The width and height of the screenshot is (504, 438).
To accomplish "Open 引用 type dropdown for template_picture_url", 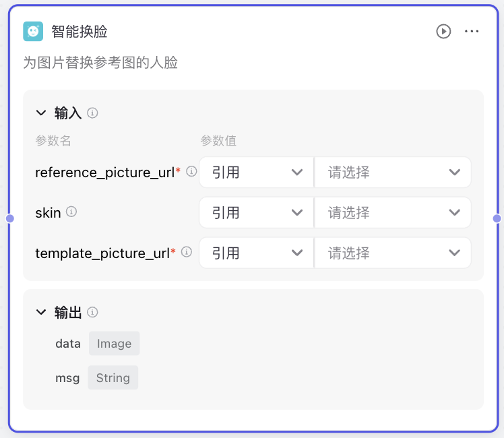I will point(257,253).
